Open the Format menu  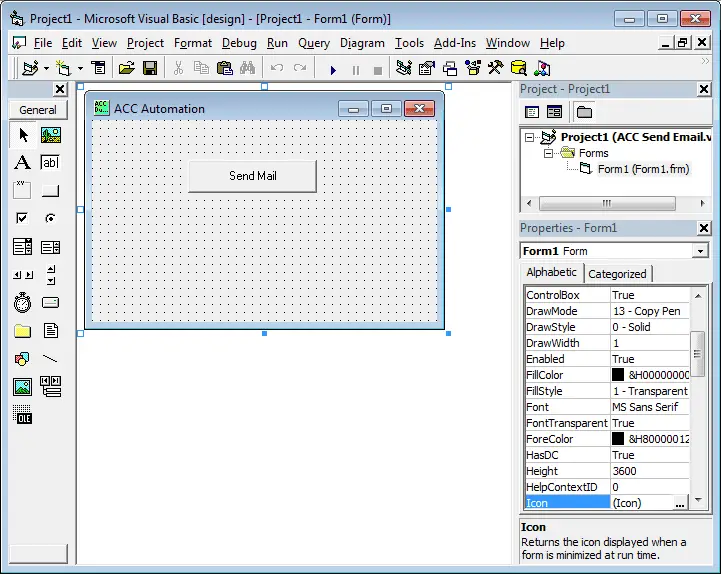(193, 43)
